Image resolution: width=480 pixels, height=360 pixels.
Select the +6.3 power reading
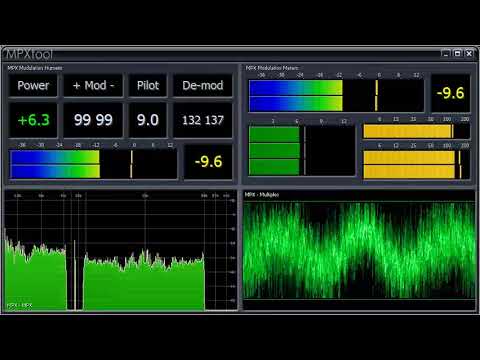coord(33,120)
